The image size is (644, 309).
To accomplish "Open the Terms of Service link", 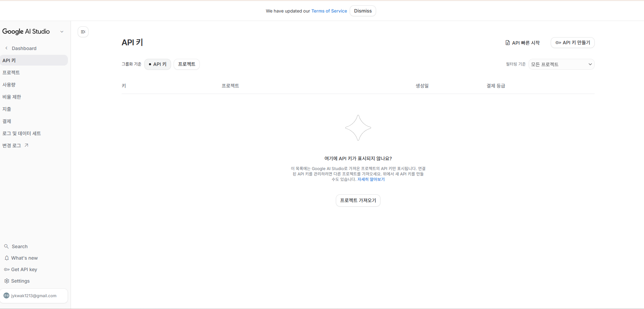I will (329, 11).
